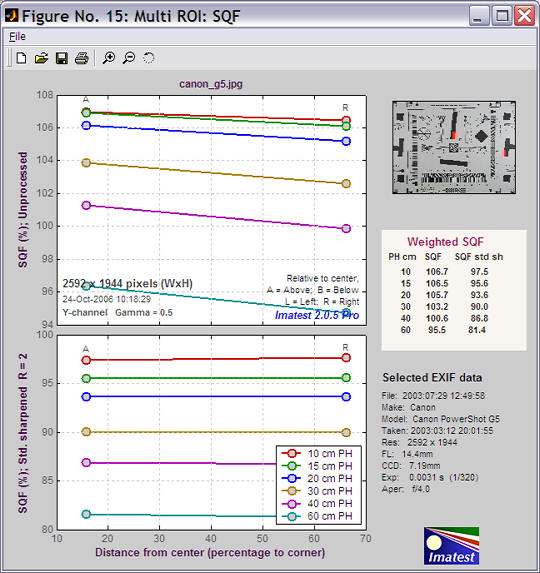Select the Zoom Out magnifier tool
Viewport: 540px width, 573px height.
(x=129, y=58)
